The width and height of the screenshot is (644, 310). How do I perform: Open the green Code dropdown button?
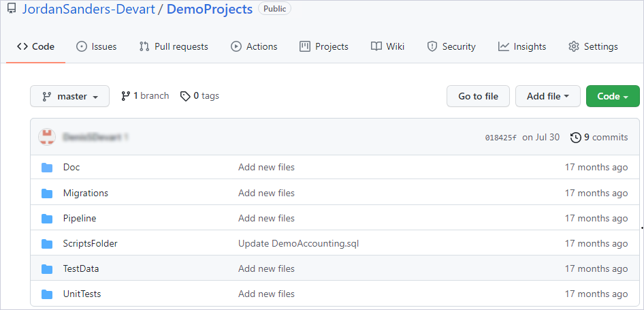point(613,96)
